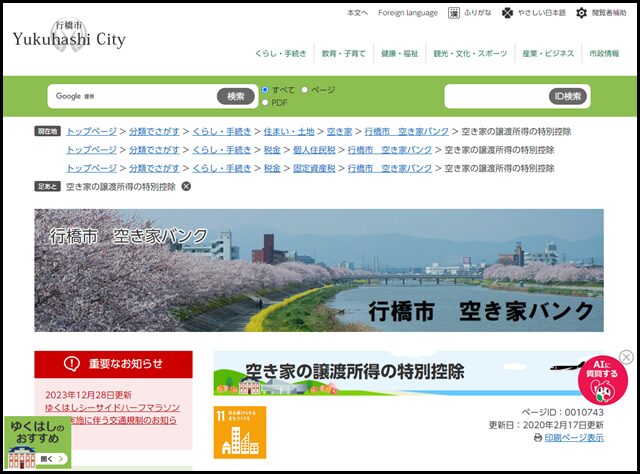Close the AI chat bubble

coord(626,357)
